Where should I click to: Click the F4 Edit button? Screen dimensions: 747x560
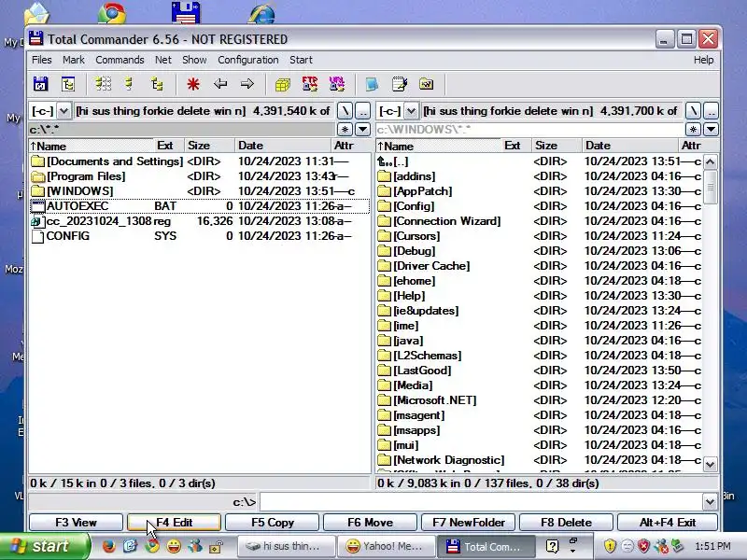point(174,523)
